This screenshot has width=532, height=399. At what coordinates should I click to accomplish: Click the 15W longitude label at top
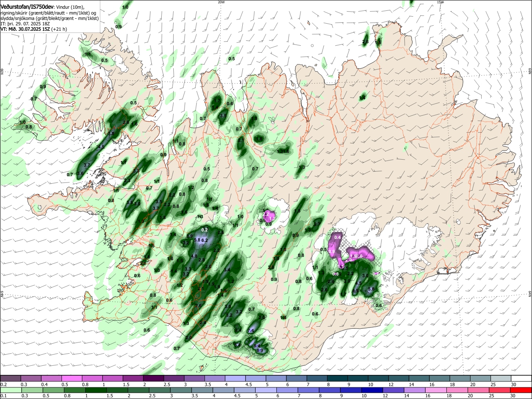pos(440,2)
